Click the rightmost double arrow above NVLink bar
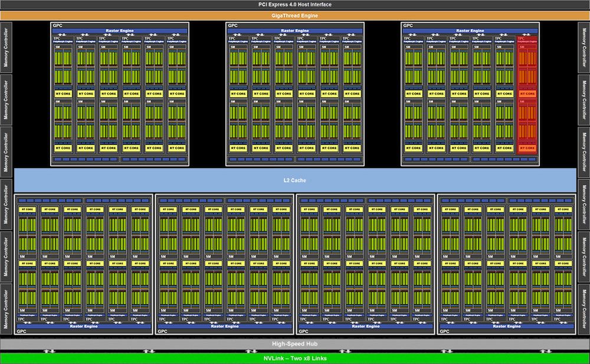Screen dimensions: 590x364 click(545, 351)
